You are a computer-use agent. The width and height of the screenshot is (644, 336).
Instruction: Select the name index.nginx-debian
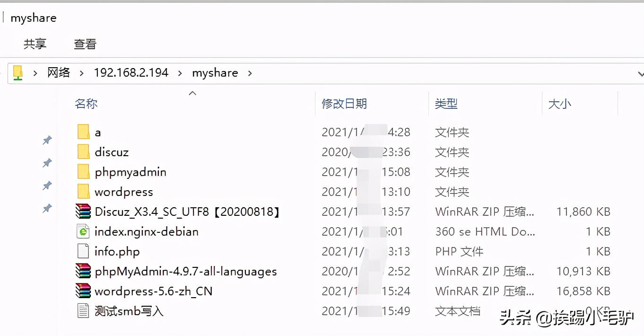(x=147, y=232)
